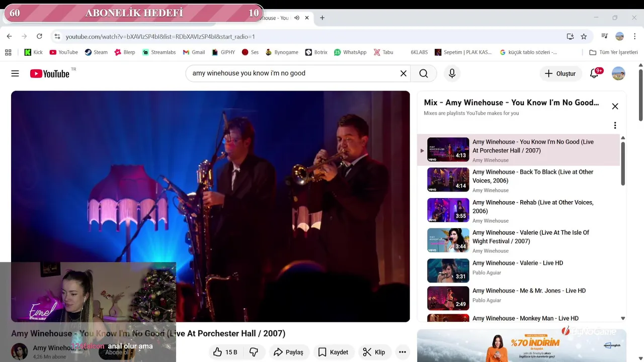
Task: Like the video with thumbs up
Action: click(225, 352)
